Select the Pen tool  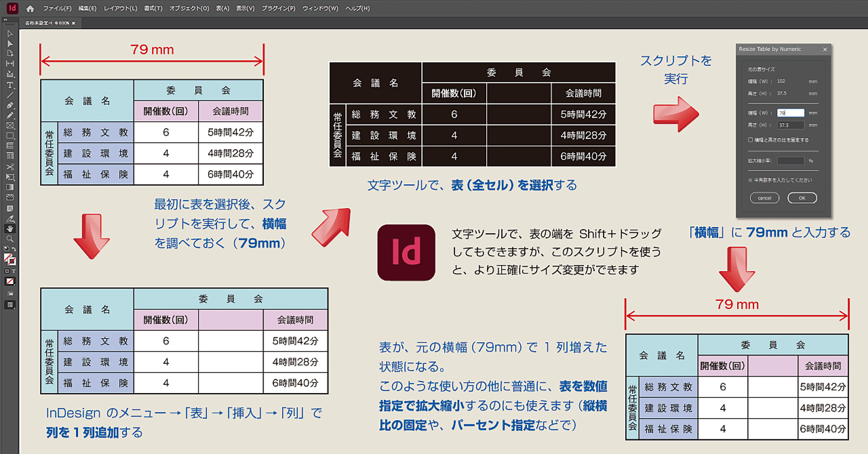point(9,106)
